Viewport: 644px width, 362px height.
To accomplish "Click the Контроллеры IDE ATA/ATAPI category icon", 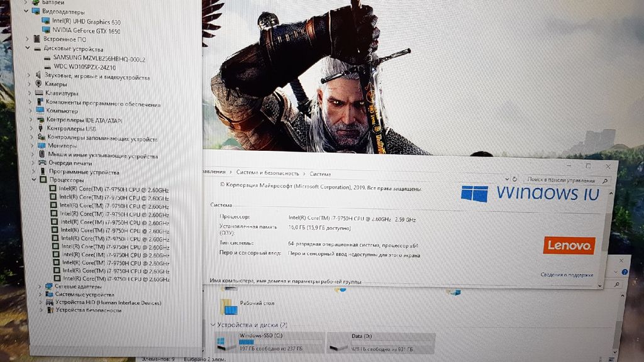I will [x=41, y=119].
